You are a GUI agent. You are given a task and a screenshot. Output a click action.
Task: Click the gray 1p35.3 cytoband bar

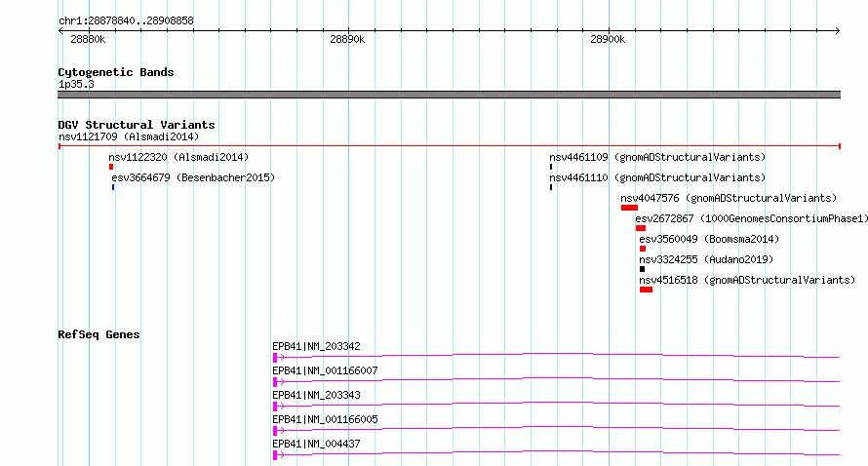[x=449, y=95]
